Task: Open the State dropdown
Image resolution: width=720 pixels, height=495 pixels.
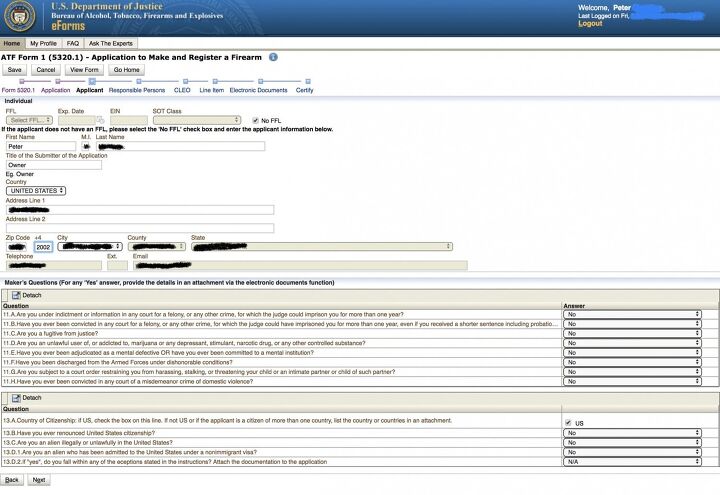Action: 322,247
